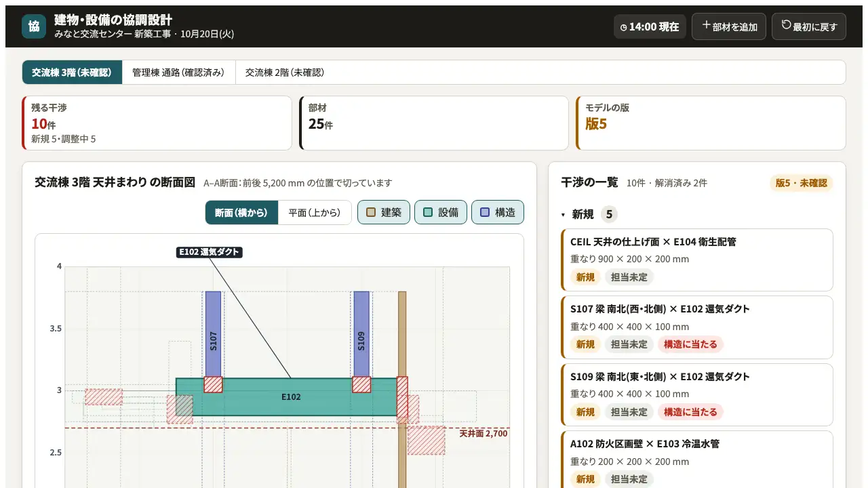
Task: Add a component with 部材を追加
Action: click(729, 27)
